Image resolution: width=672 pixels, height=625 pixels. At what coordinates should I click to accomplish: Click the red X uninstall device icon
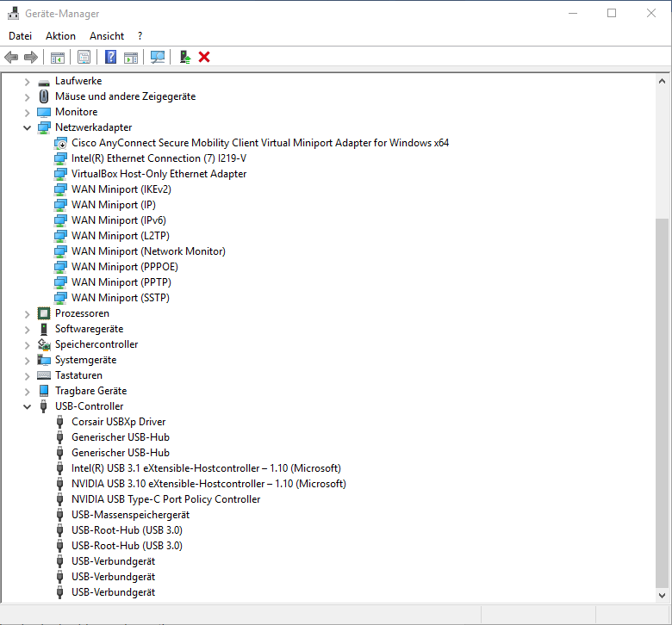[204, 57]
